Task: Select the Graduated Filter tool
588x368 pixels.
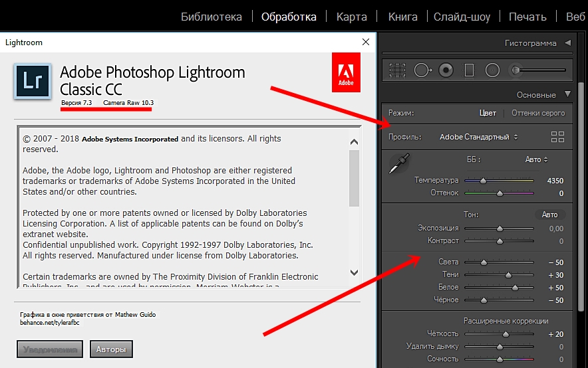Action: [x=469, y=70]
